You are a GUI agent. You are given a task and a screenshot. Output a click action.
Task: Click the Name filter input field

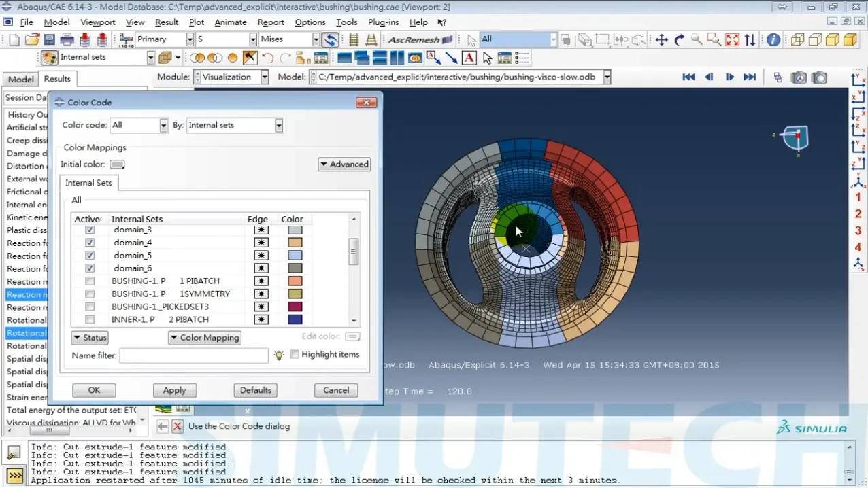[194, 355]
